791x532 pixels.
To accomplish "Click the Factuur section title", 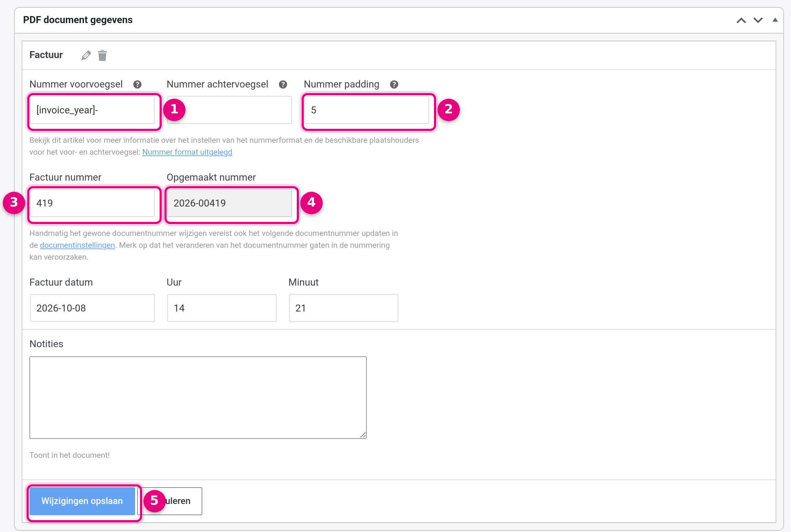I will click(x=46, y=55).
